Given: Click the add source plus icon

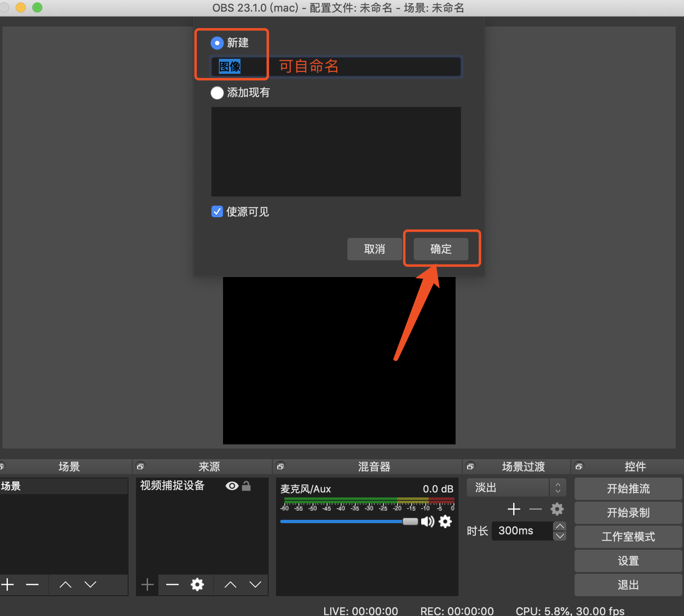Looking at the screenshot, I should click(148, 584).
